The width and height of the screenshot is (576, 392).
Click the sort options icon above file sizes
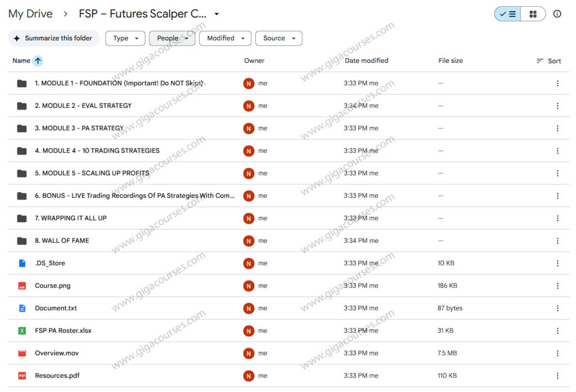click(540, 60)
